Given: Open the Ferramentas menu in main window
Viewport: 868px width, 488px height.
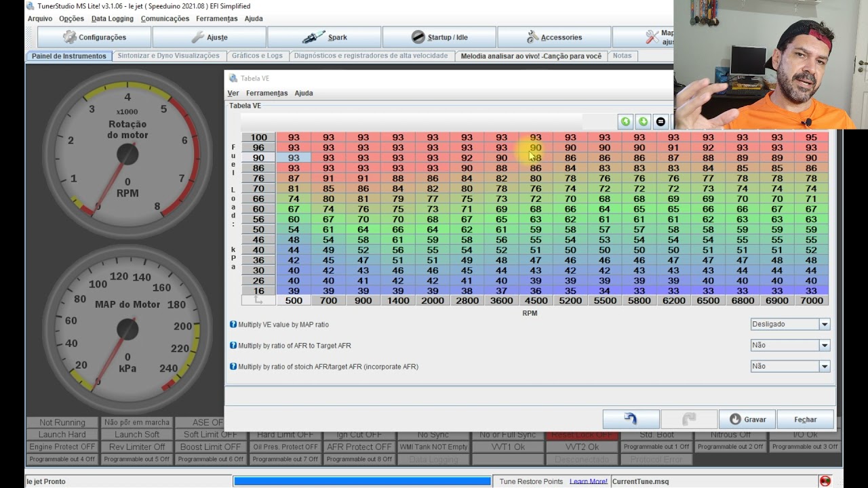Looking at the screenshot, I should [x=217, y=19].
